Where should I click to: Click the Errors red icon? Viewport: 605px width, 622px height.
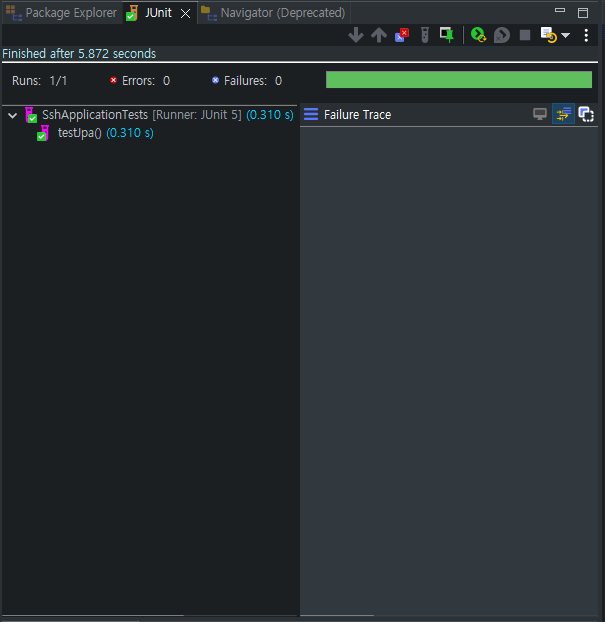(x=113, y=80)
